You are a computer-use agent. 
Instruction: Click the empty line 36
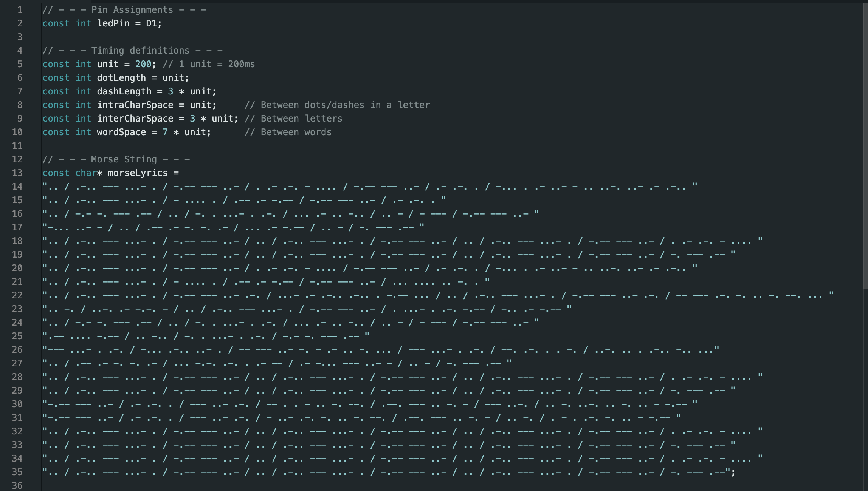(x=227, y=486)
